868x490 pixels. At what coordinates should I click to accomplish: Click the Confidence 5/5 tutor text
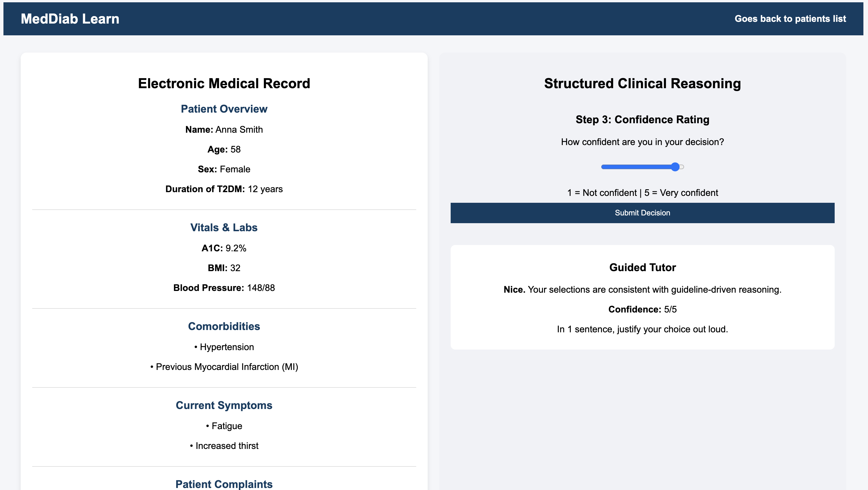tap(642, 309)
